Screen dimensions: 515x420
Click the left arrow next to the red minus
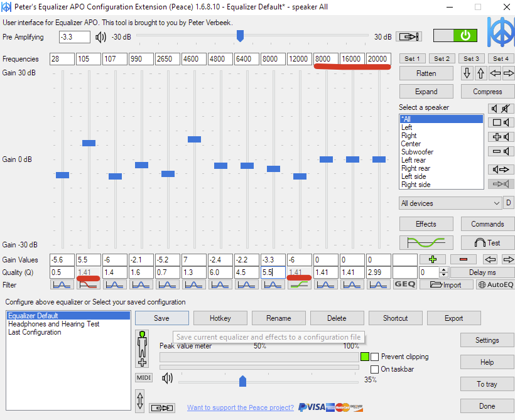[490, 259]
